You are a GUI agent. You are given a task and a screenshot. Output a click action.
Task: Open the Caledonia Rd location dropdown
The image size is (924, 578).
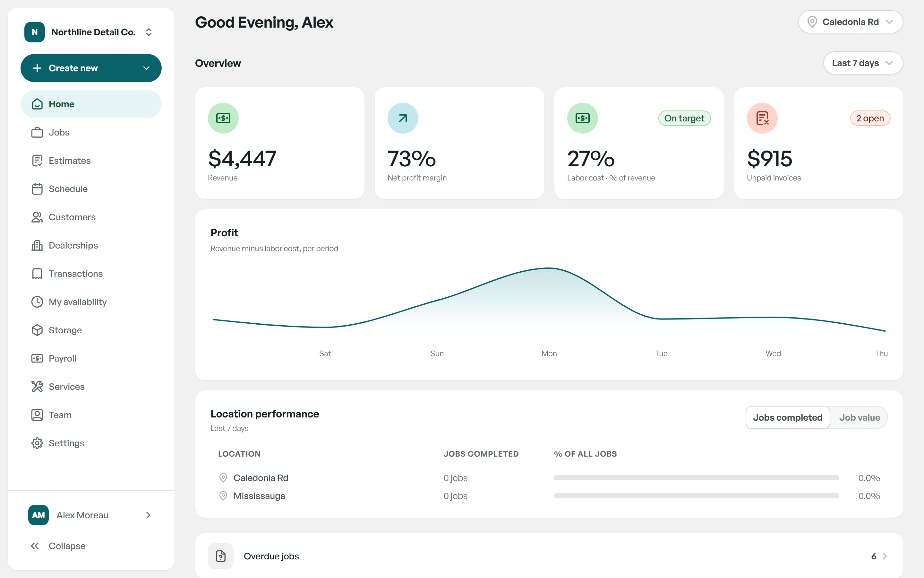(x=850, y=22)
